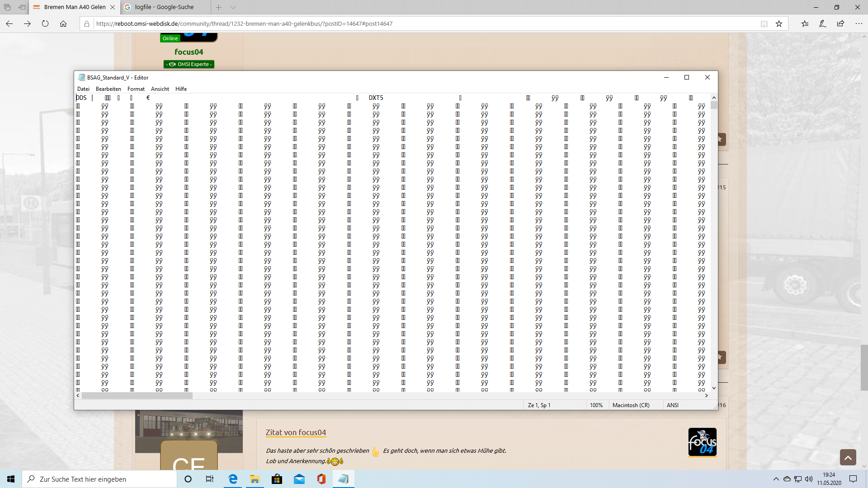
Task: Go to the browser home page
Action: tap(63, 23)
